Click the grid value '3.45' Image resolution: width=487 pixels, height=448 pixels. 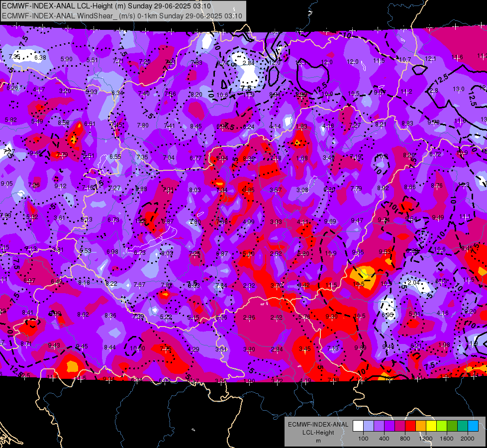pyautogui.click(x=304, y=349)
